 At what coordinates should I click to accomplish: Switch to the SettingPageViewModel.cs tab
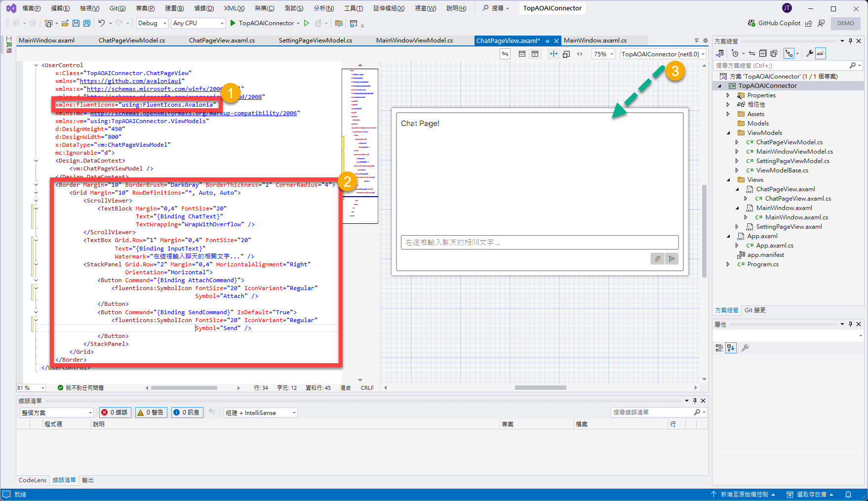pos(315,41)
